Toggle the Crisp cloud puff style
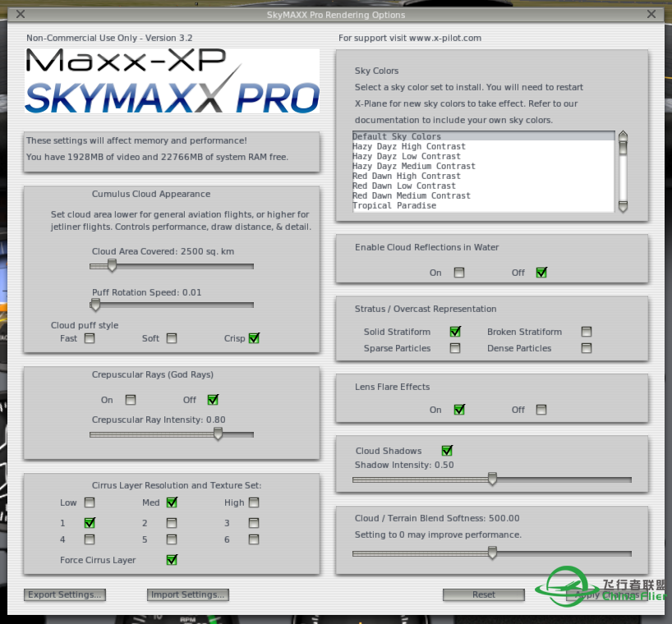Screen dimensions: 672x624 click(254, 338)
